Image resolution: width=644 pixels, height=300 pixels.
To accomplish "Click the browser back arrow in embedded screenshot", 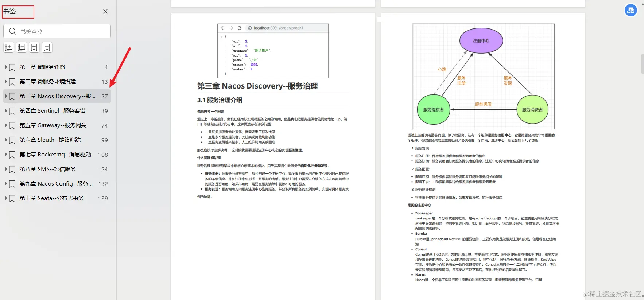I will tap(223, 28).
